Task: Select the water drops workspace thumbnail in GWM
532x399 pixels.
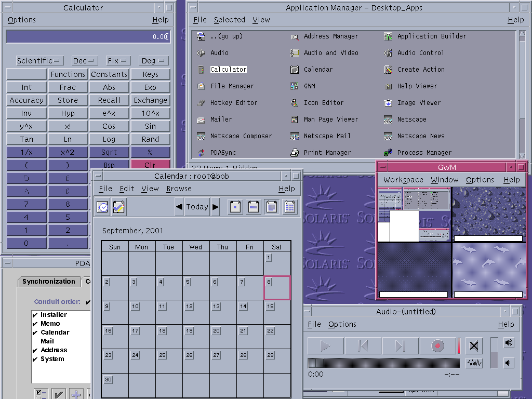Action: pyautogui.click(x=488, y=214)
